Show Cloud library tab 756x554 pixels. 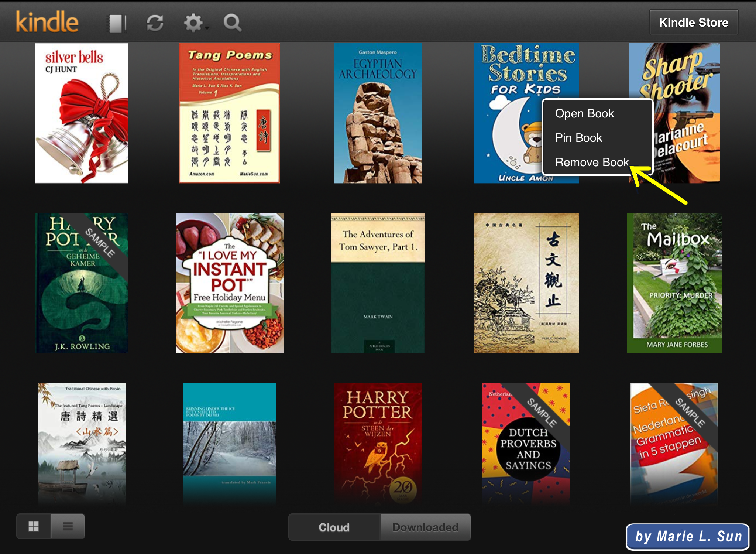[x=334, y=527]
